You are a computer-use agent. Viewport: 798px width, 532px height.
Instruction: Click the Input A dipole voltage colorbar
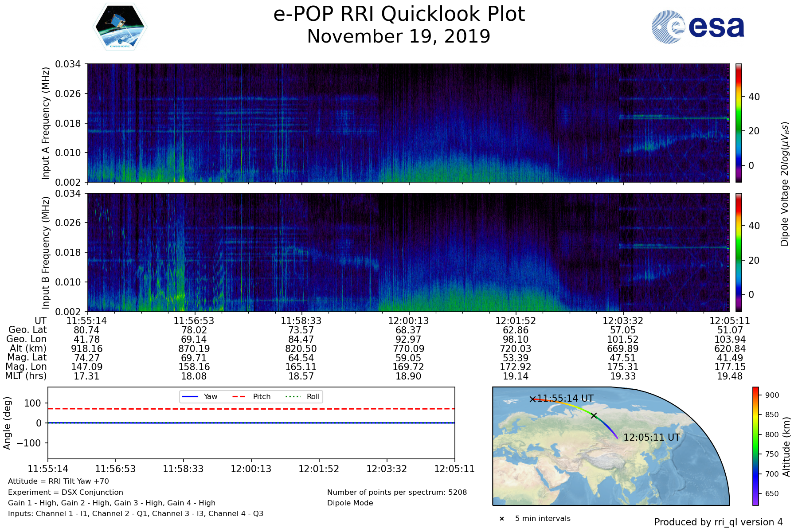tap(739, 123)
